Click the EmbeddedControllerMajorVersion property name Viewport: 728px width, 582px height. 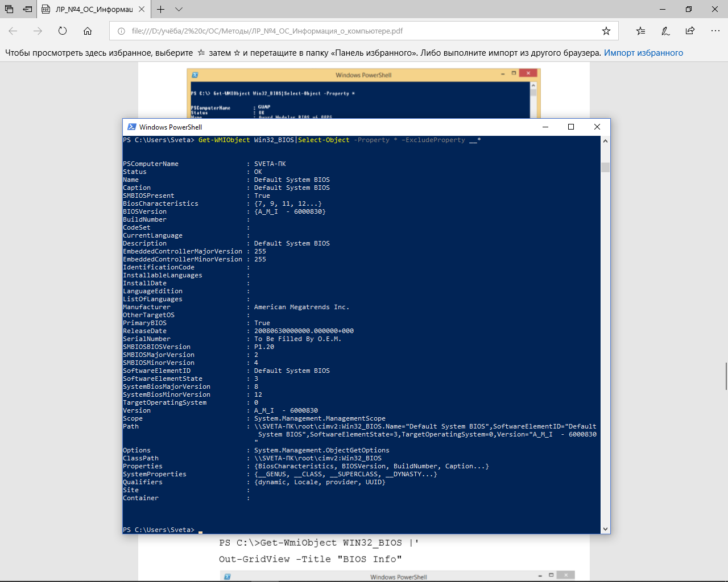tap(183, 251)
